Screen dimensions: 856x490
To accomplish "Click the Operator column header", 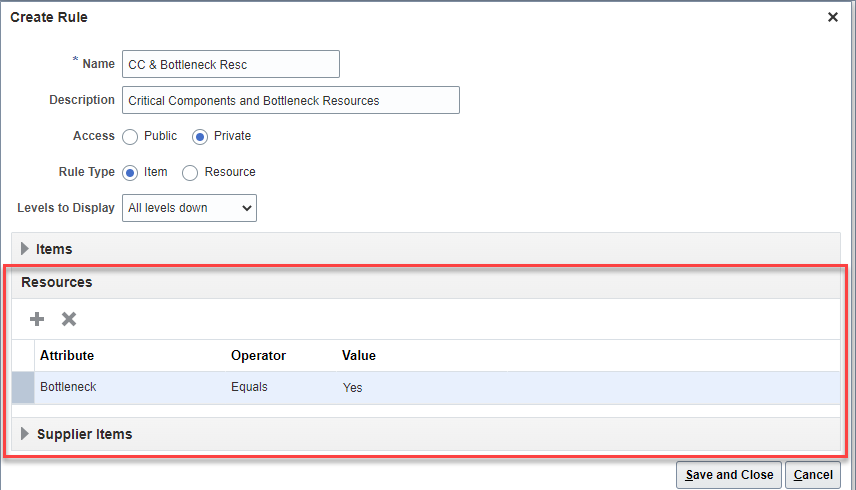I will click(x=258, y=355).
